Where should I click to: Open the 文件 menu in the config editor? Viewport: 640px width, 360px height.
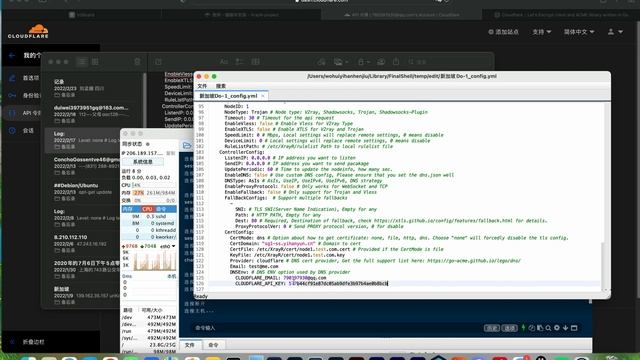coord(202,86)
